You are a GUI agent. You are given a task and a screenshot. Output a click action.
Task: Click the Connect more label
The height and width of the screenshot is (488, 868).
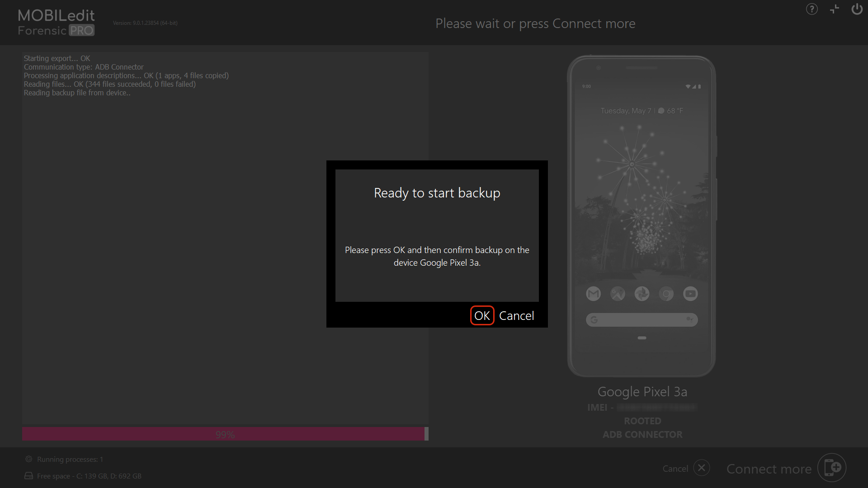coord(769,469)
